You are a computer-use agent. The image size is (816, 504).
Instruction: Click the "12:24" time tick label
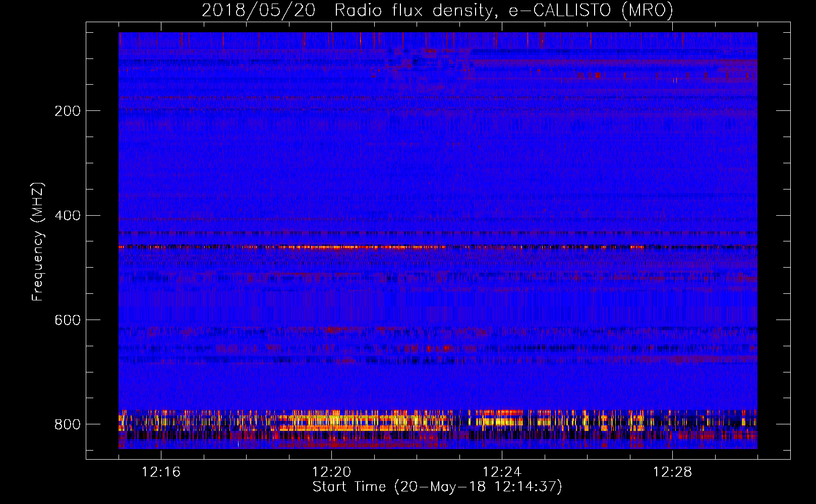pos(502,472)
